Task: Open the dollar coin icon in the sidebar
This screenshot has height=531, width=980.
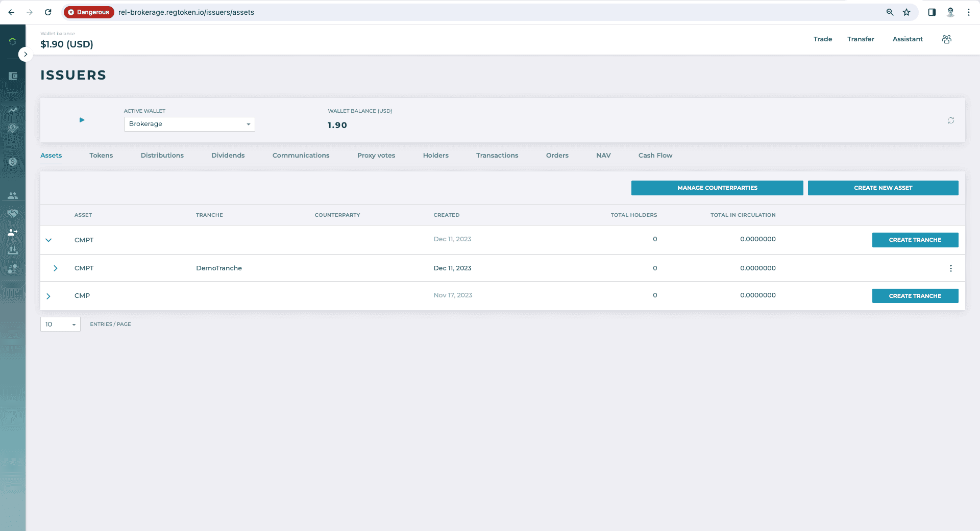Action: click(13, 162)
